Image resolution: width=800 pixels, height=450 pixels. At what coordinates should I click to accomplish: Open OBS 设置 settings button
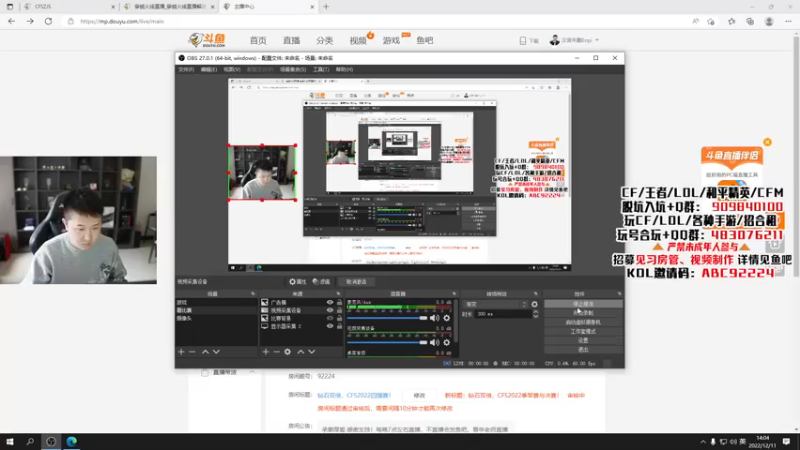tap(583, 340)
